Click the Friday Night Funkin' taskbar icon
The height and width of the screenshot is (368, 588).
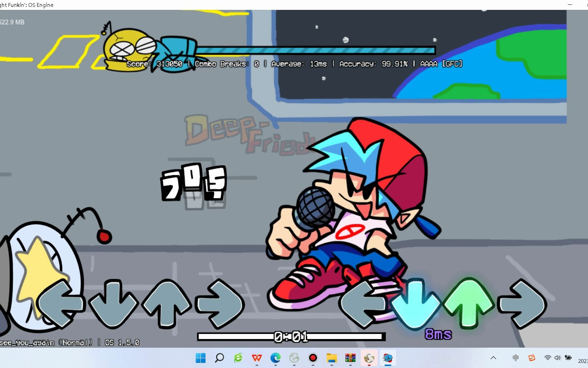coord(388,358)
